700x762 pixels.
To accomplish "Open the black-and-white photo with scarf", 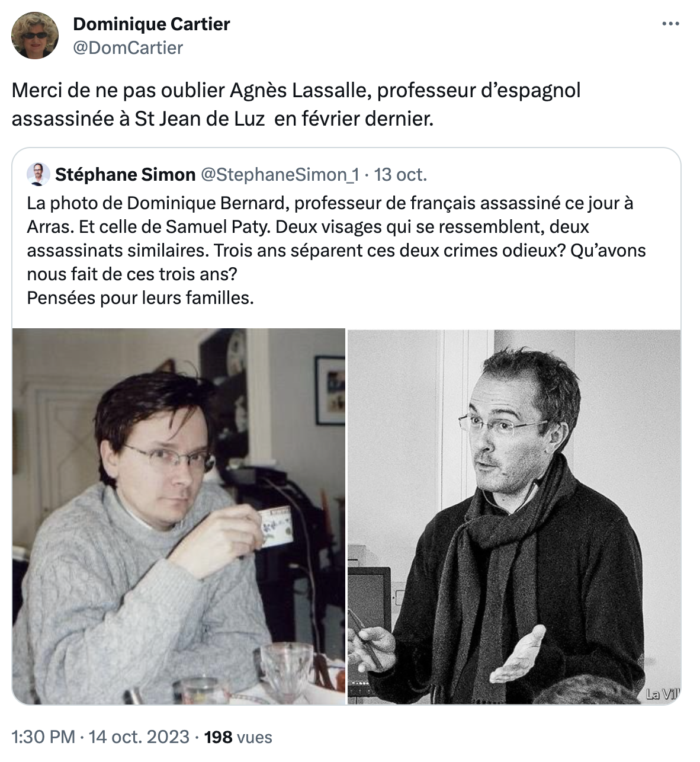I will tap(514, 516).
